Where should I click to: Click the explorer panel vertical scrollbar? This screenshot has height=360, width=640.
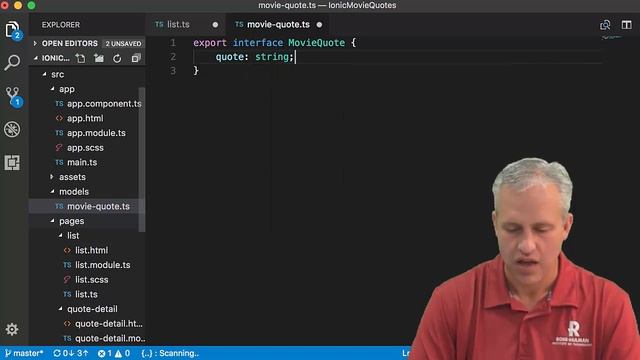click(x=142, y=159)
